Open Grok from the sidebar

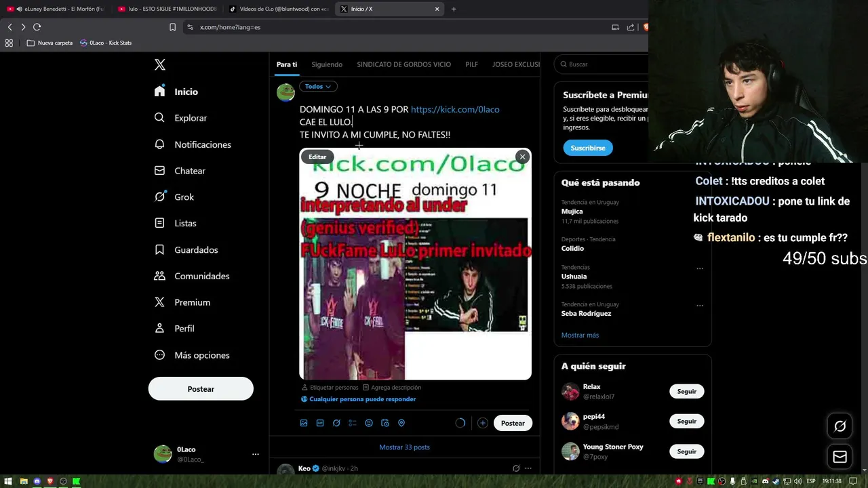174,197
